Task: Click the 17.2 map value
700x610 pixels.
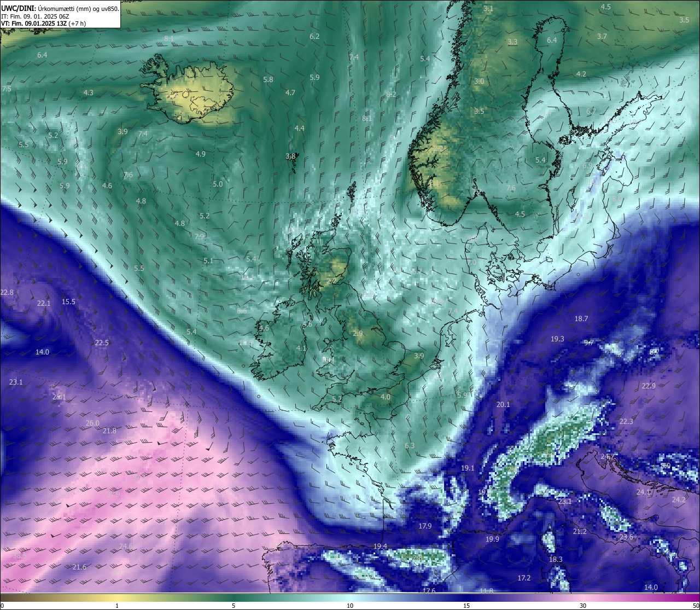Action: tap(524, 578)
